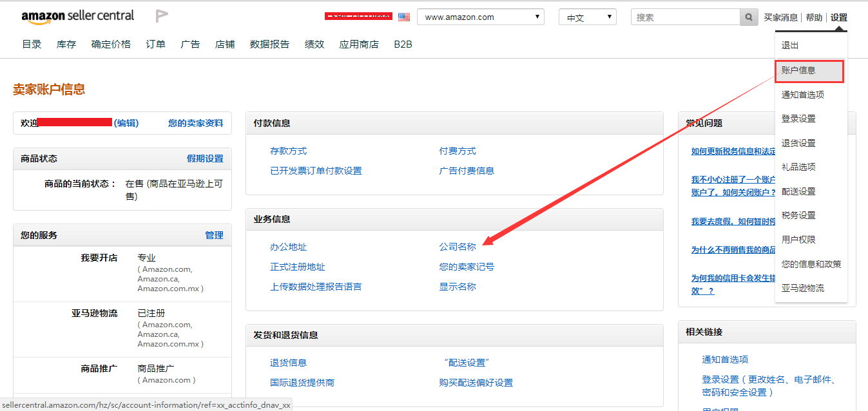868x411 pixels.
Task: Open 通知首选项 under 相关链接
Action: pyautogui.click(x=725, y=359)
